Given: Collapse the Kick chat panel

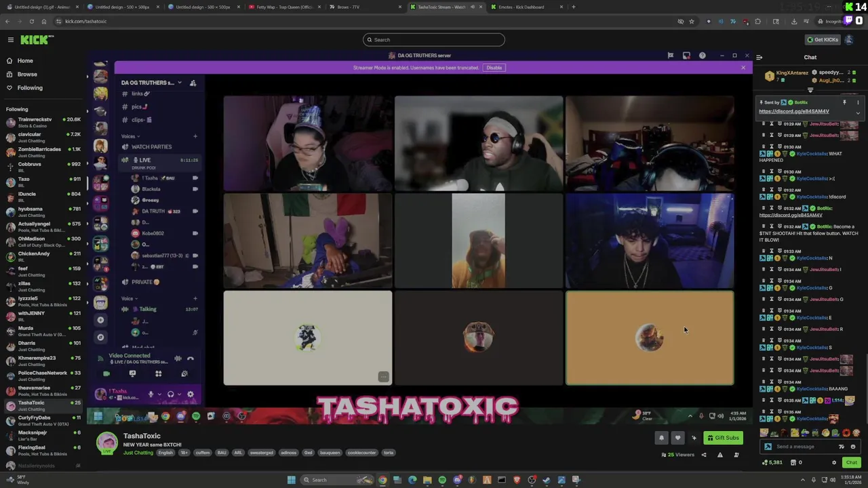Looking at the screenshot, I should (x=759, y=58).
